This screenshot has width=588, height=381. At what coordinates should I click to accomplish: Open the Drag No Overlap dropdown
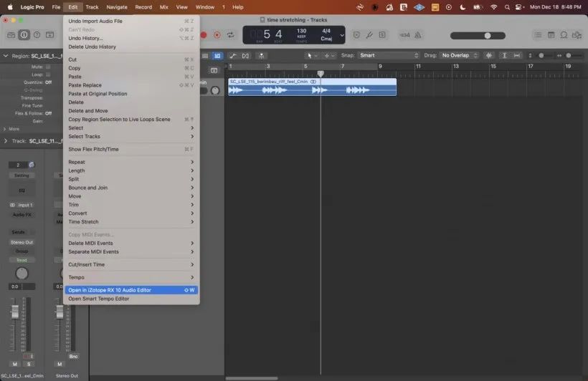click(x=460, y=55)
